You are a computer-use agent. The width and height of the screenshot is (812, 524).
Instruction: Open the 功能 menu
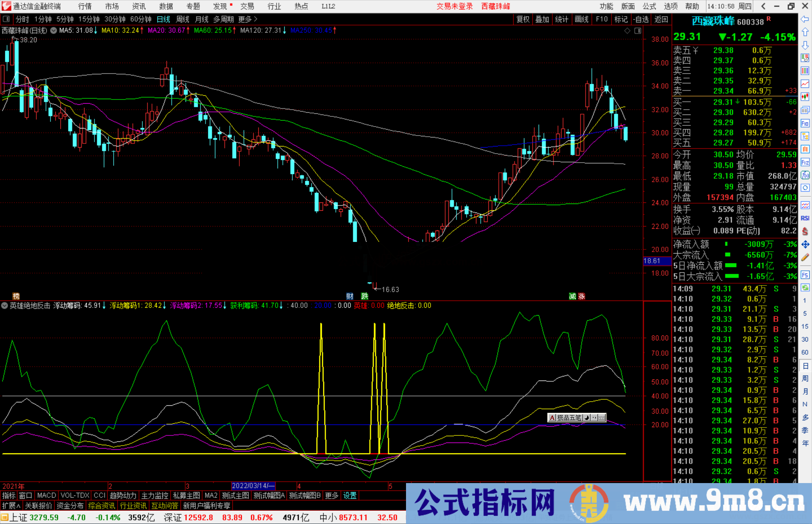(606, 6)
